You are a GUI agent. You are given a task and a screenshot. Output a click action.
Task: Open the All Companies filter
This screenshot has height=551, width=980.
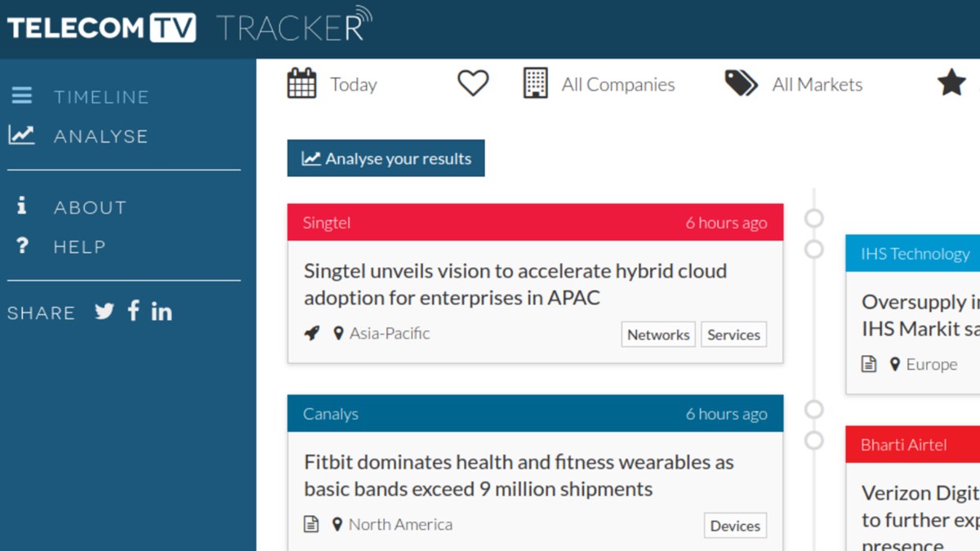coord(617,84)
